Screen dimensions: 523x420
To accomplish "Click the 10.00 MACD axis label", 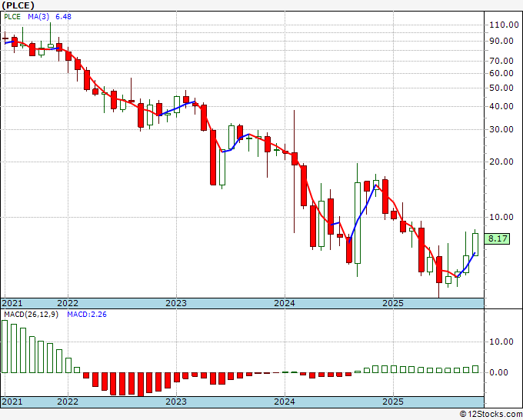I will (501, 342).
